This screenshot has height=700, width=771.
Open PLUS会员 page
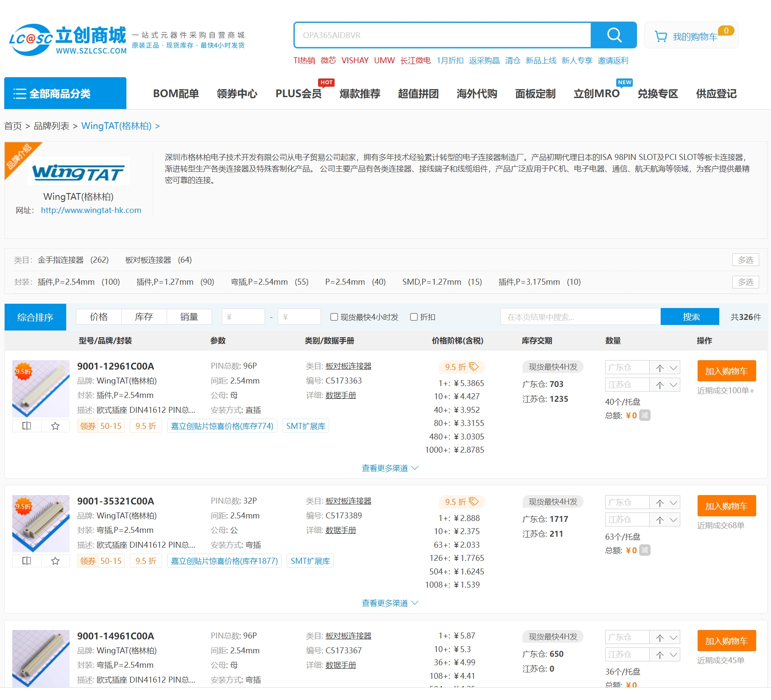coord(299,93)
